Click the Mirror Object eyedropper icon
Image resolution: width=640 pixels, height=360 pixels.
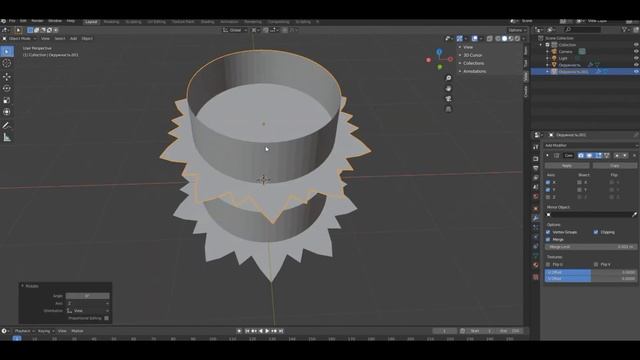point(634,214)
